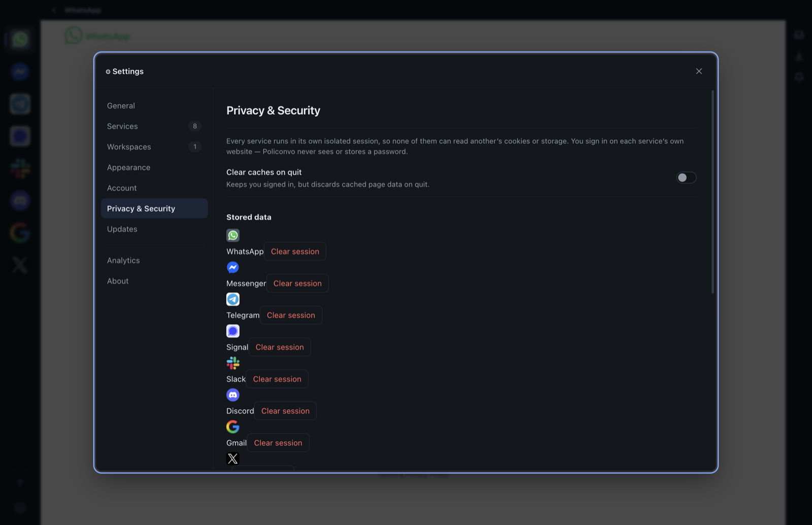The height and width of the screenshot is (525, 812).
Task: Click the 'Keeps you signed in' description
Action: [328, 185]
